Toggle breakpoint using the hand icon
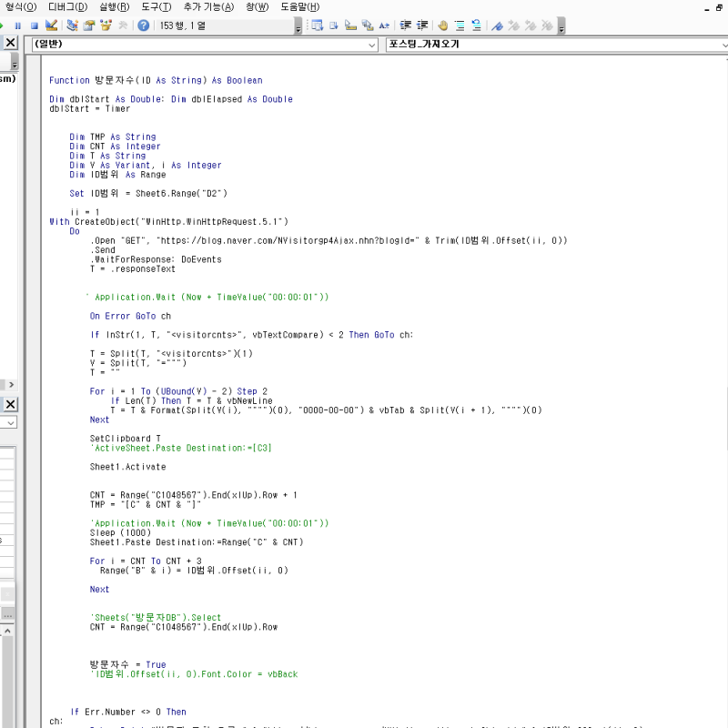 (443, 25)
